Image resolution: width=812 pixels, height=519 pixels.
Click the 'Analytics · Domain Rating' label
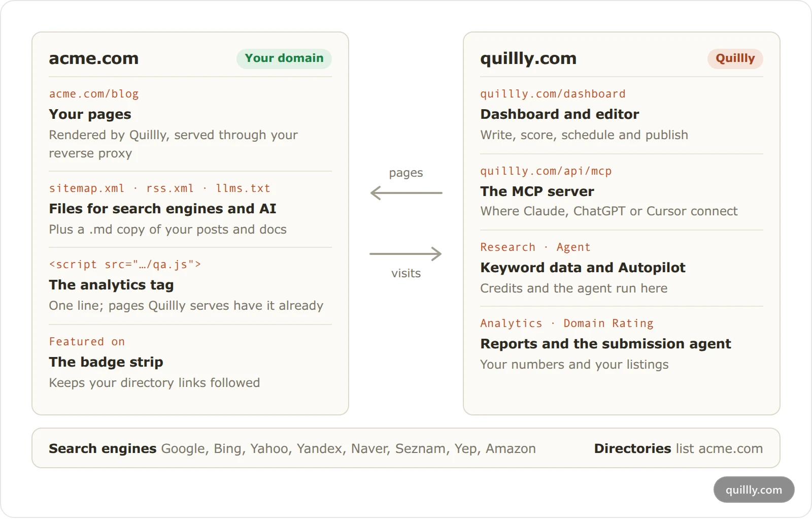(x=567, y=323)
